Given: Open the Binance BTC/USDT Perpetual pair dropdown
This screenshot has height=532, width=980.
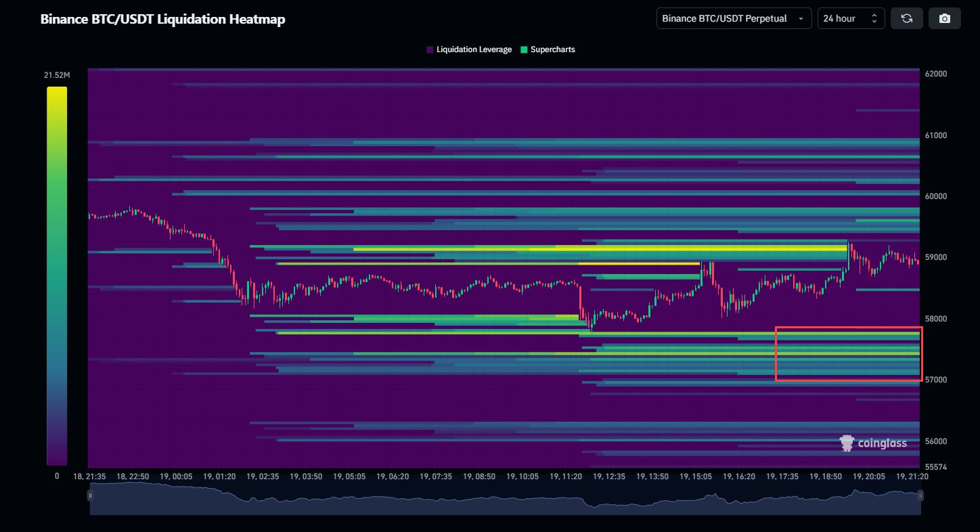Looking at the screenshot, I should (734, 18).
